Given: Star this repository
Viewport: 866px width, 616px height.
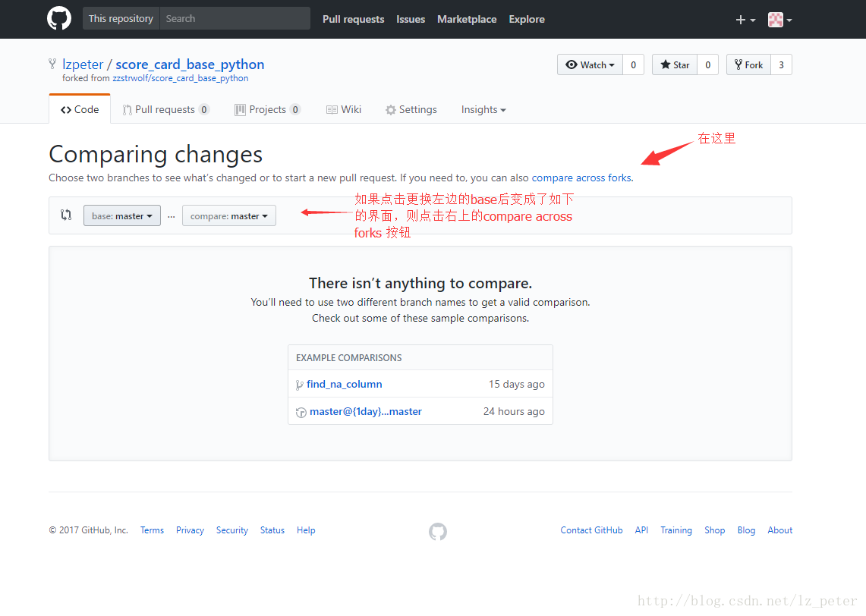Looking at the screenshot, I should coord(675,64).
